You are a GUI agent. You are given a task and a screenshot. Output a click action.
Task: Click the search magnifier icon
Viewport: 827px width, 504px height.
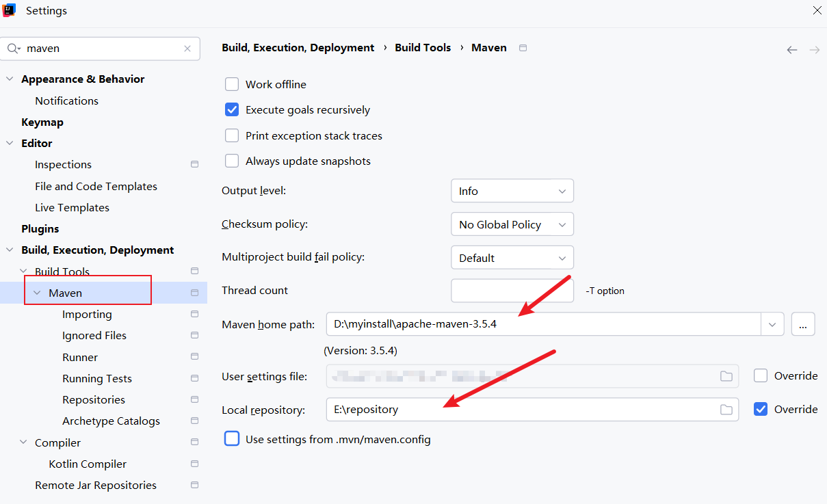[13, 49]
